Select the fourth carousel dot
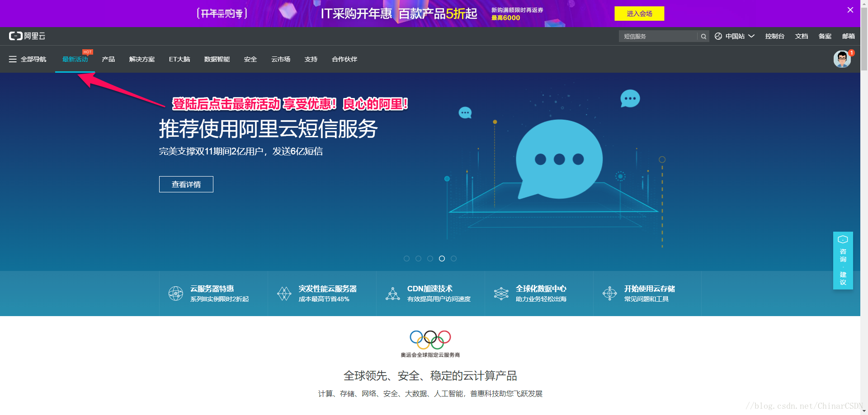Viewport: 868px width, 415px height. [442, 258]
